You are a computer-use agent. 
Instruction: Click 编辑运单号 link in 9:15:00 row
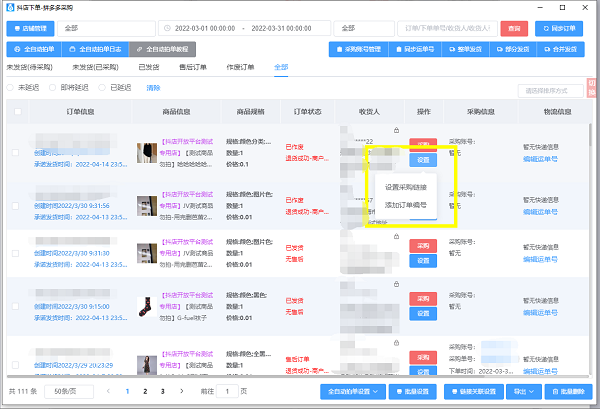540,313
